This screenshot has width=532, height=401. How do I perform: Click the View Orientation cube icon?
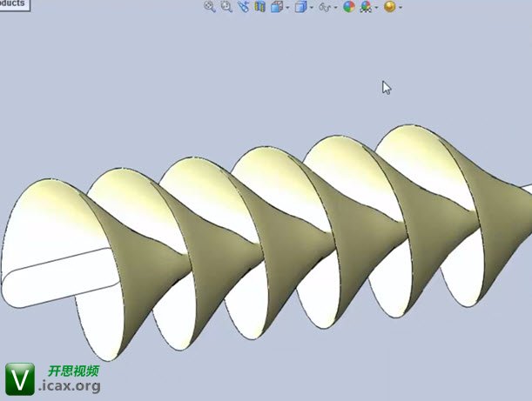pyautogui.click(x=276, y=6)
